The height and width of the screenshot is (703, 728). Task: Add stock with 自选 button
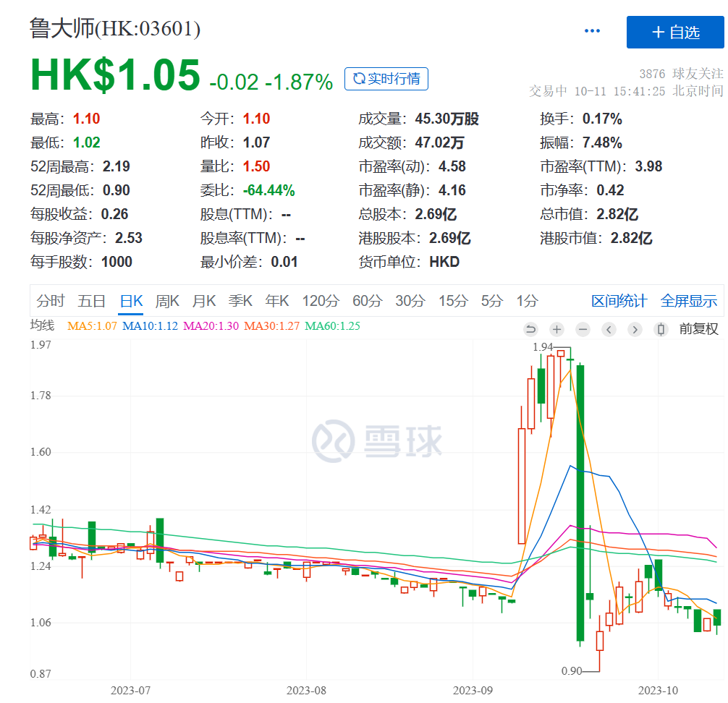pos(675,32)
